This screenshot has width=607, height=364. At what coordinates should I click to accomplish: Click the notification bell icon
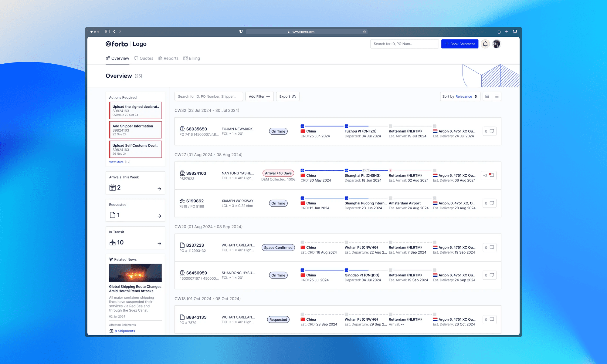point(485,44)
